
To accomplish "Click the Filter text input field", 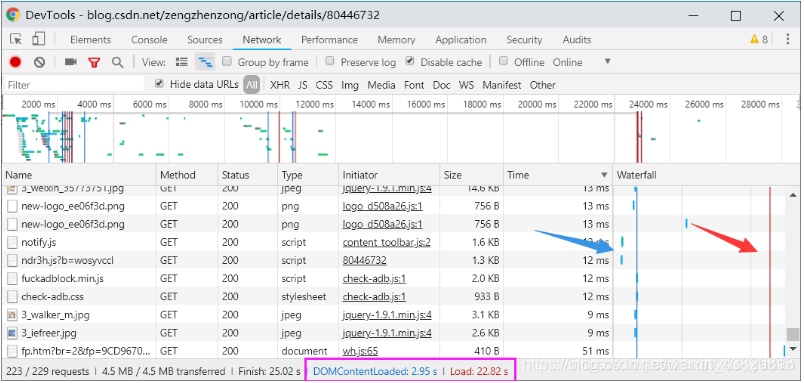I will click(74, 85).
